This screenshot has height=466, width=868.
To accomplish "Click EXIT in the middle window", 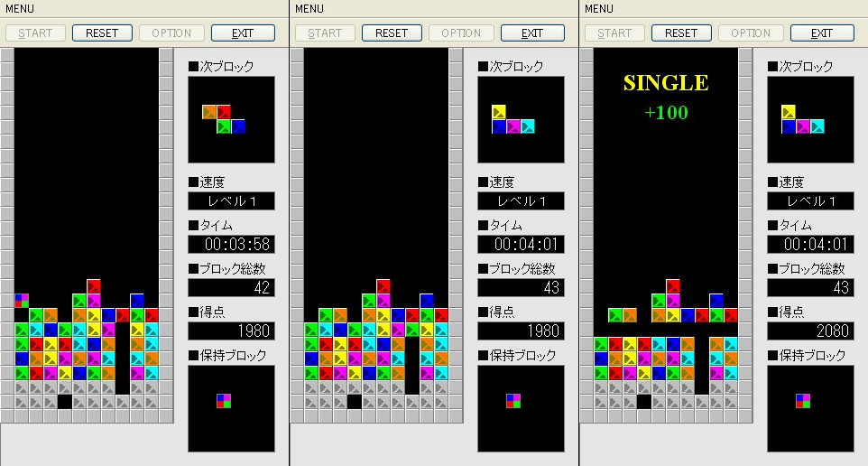I will (532, 33).
